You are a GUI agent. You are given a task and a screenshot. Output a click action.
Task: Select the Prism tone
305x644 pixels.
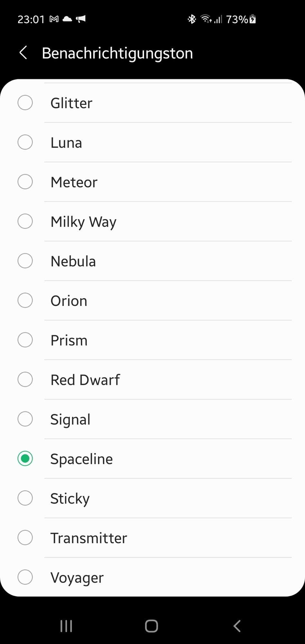(153, 340)
